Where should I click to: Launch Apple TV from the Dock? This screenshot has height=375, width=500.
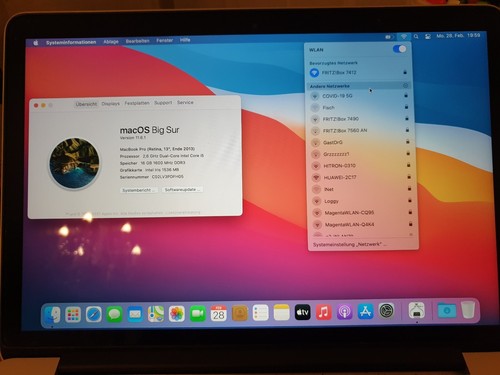[303, 312]
